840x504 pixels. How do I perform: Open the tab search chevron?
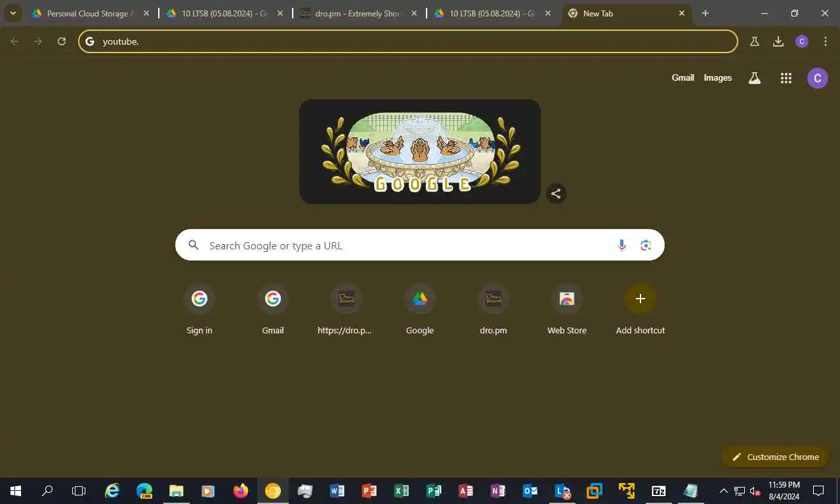[x=12, y=13]
